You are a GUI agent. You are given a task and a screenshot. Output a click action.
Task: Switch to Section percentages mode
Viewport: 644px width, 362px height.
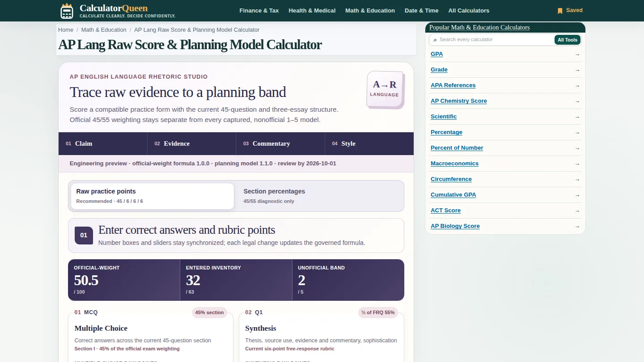tap(319, 196)
